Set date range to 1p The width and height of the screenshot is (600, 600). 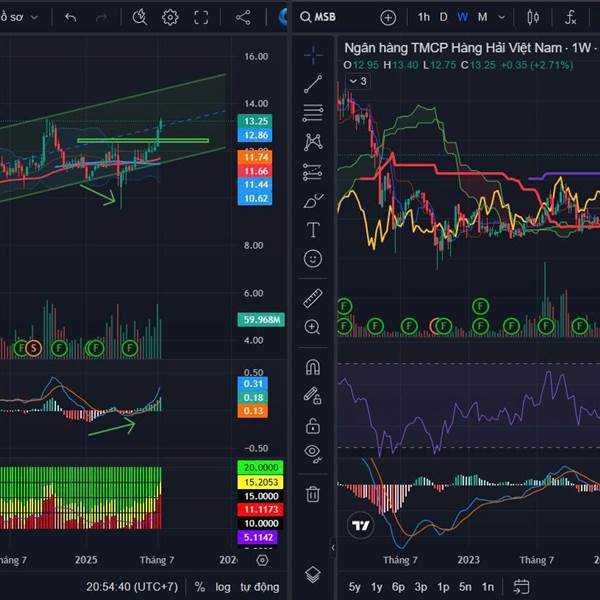tap(443, 587)
